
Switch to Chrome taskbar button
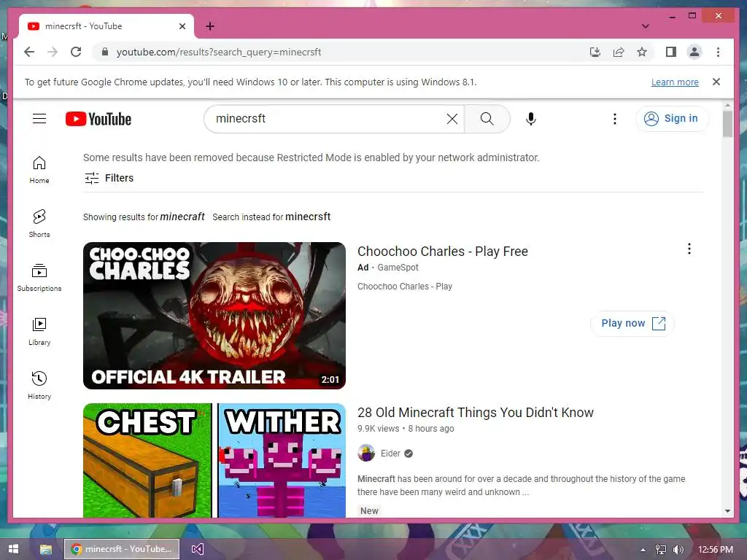pos(122,549)
